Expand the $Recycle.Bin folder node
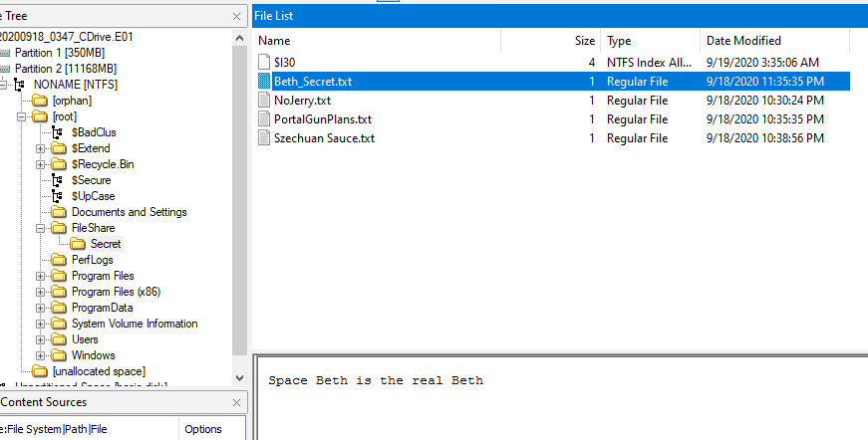Screen dimensions: 868x440 click(41, 164)
